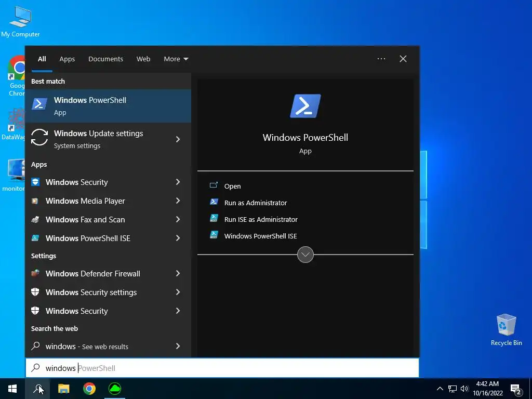Click the volume speaker icon in tray
This screenshot has width=532, height=399.
pyautogui.click(x=464, y=389)
